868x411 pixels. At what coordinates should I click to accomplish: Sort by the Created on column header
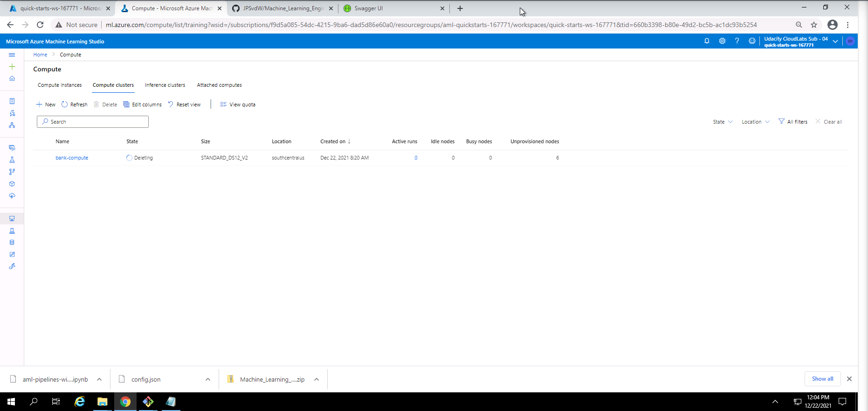click(x=335, y=141)
